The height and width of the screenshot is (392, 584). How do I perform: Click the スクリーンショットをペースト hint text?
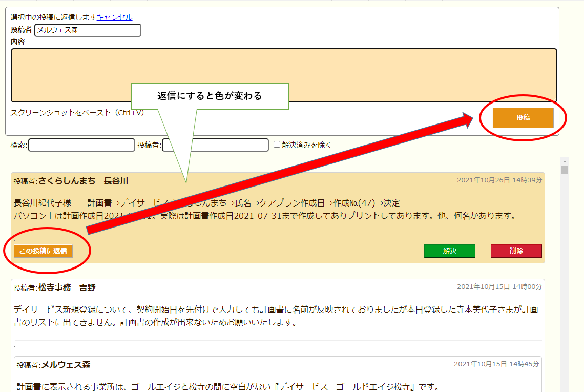click(x=77, y=113)
